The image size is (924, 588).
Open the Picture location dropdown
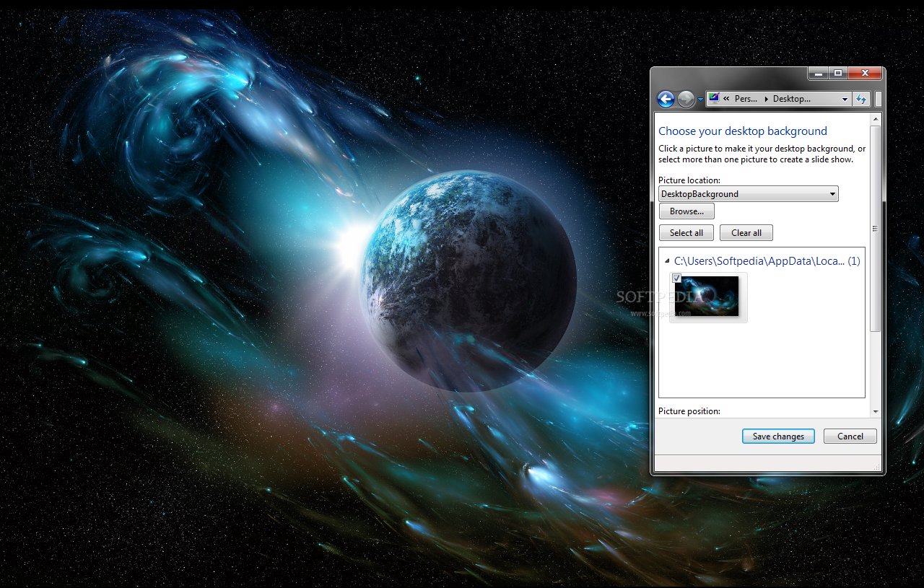click(749, 194)
